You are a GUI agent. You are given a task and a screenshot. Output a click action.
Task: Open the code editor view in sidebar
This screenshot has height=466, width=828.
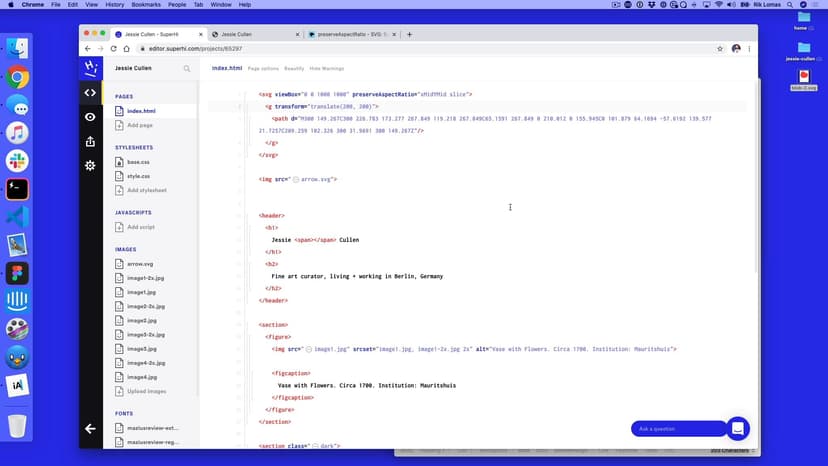(90, 93)
